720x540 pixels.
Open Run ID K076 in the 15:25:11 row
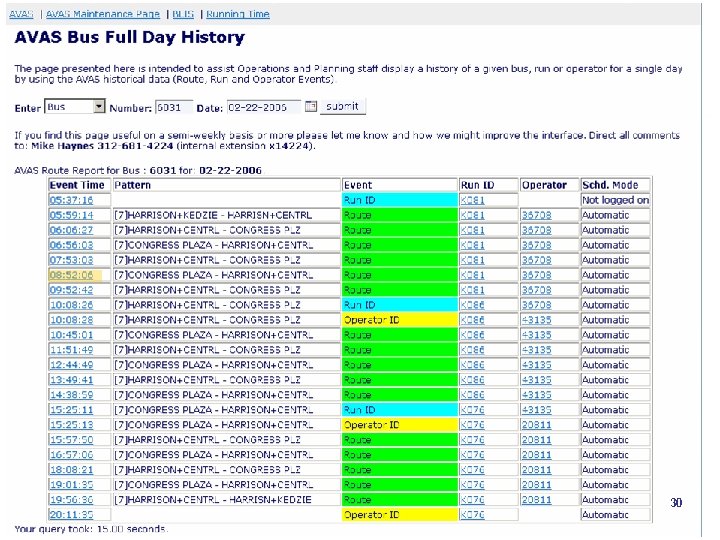472,410
